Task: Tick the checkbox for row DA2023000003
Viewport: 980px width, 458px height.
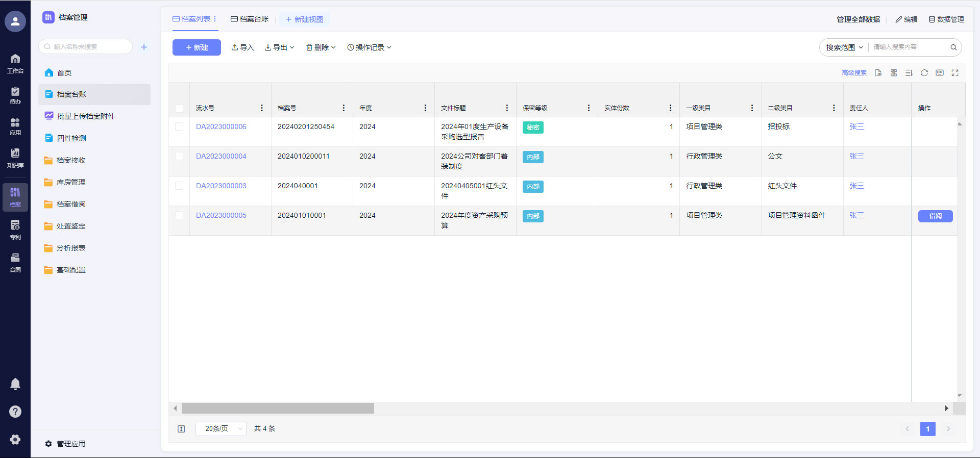Action: click(179, 186)
